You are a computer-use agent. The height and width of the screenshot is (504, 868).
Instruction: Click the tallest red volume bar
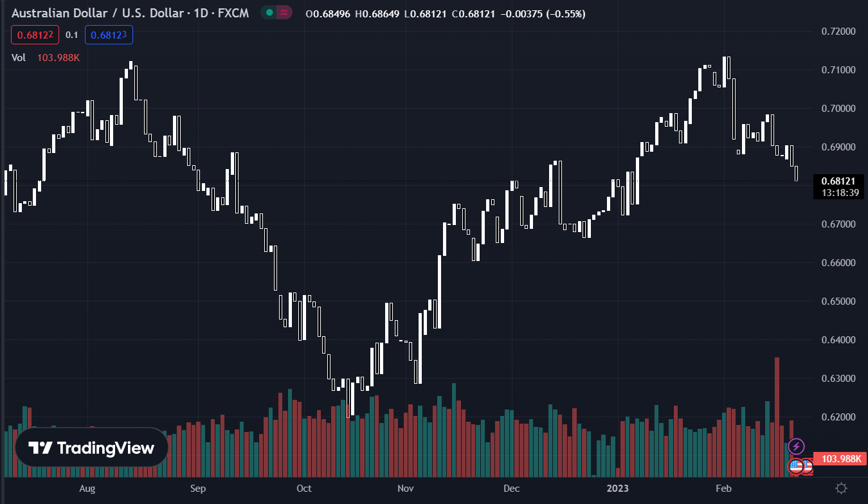tap(777, 417)
